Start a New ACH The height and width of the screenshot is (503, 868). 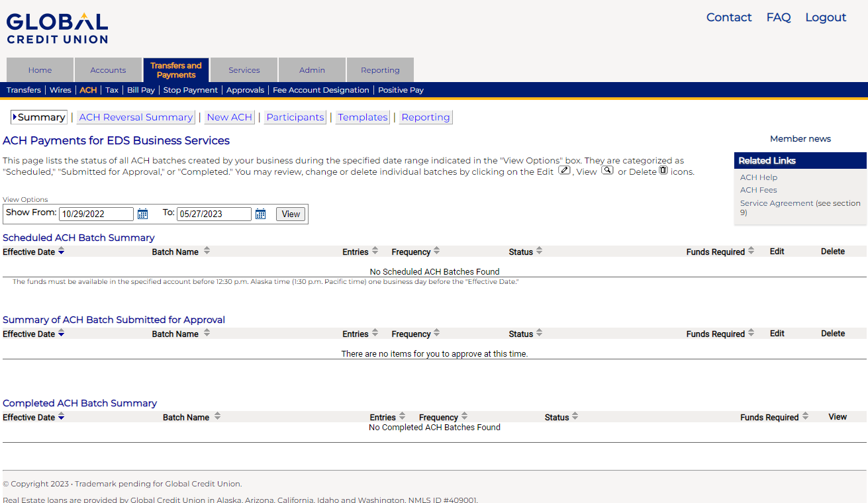tap(229, 117)
